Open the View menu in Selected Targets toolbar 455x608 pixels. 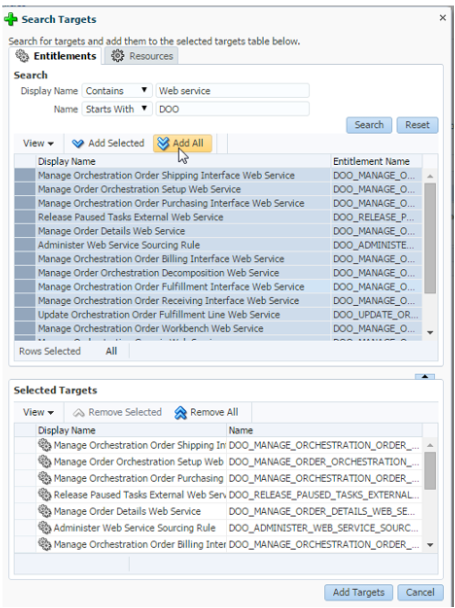tap(38, 412)
